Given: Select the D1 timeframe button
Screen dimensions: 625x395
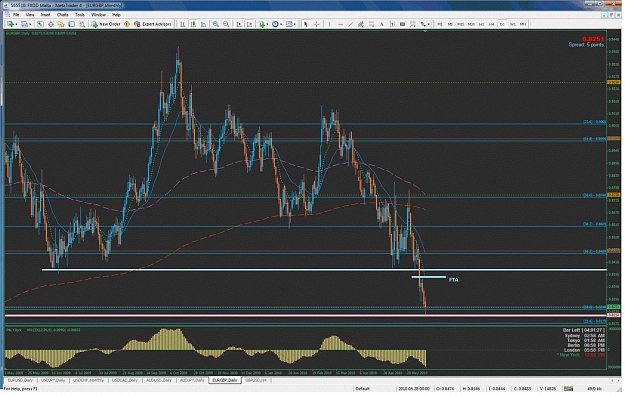Looking at the screenshot, I should click(x=502, y=24).
